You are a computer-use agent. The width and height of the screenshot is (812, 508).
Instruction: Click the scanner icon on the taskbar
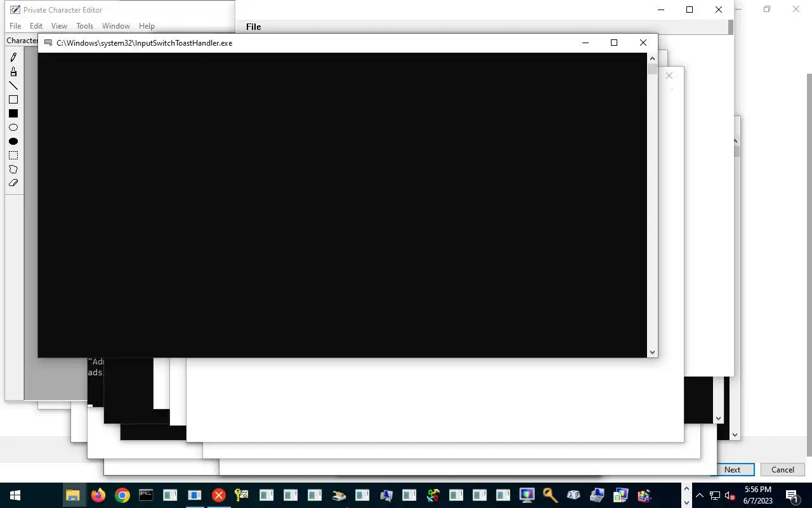[x=338, y=495]
